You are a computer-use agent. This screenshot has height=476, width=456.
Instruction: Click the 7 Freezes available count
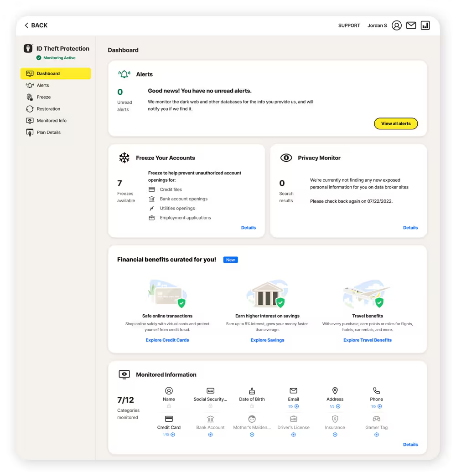(x=119, y=184)
